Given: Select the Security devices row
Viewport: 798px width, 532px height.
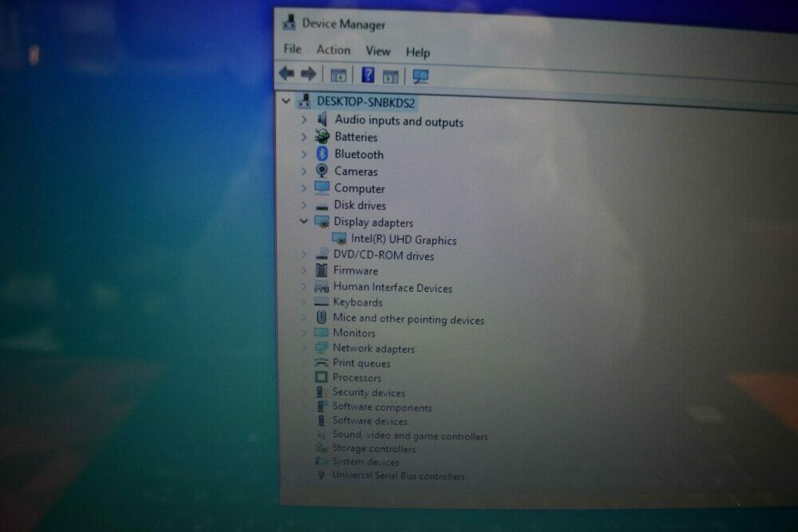Looking at the screenshot, I should [x=369, y=392].
